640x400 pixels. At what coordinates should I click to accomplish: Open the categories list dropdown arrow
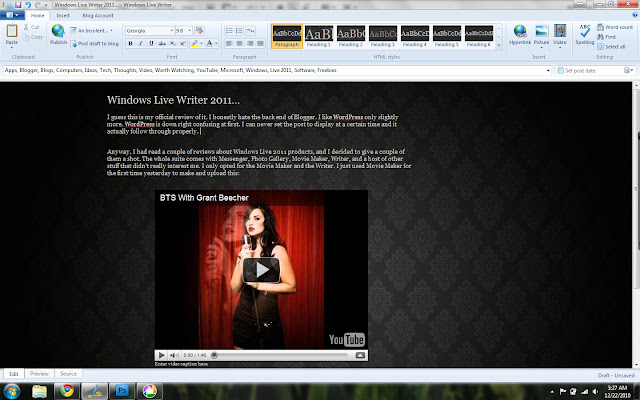(548, 71)
